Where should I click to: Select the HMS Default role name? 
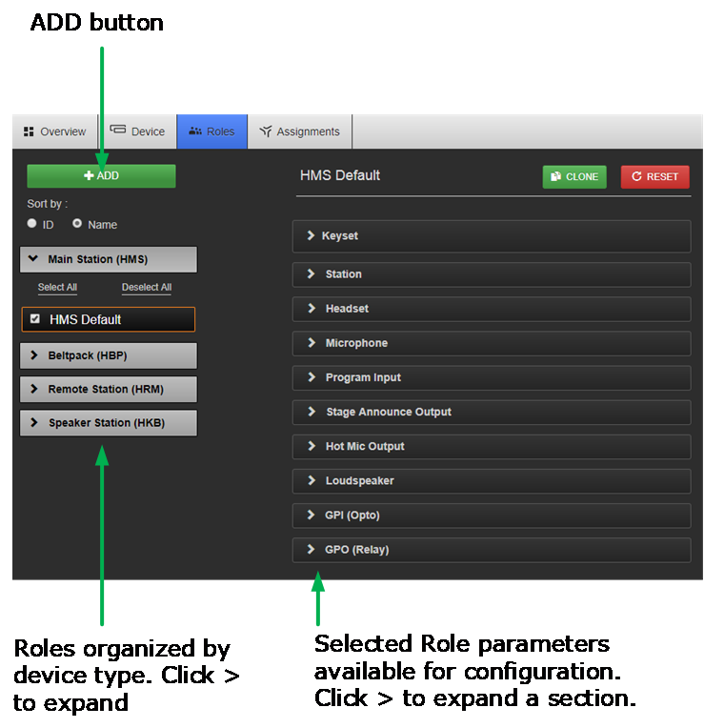tap(86, 319)
